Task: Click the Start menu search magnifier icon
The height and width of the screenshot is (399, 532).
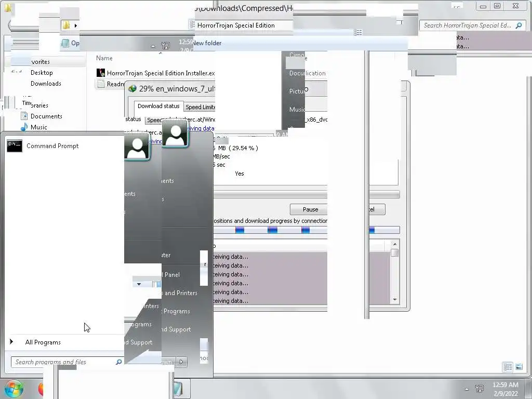Action: pos(119,362)
